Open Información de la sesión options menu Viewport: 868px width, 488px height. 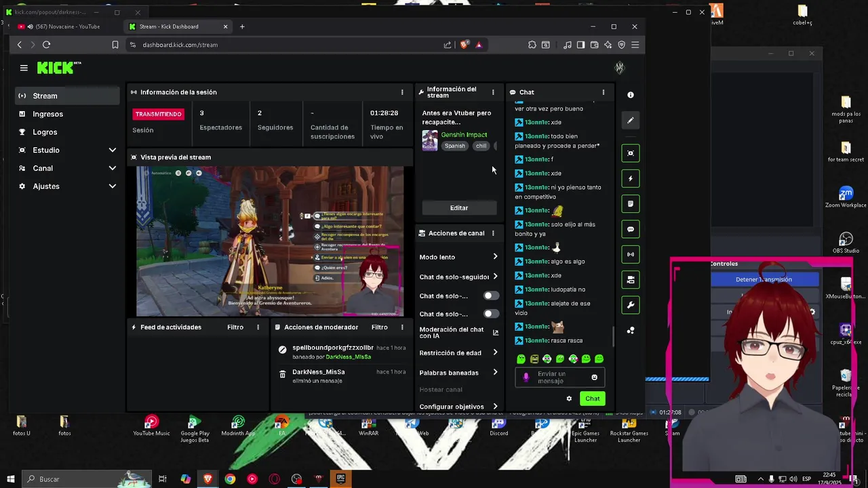(x=402, y=92)
